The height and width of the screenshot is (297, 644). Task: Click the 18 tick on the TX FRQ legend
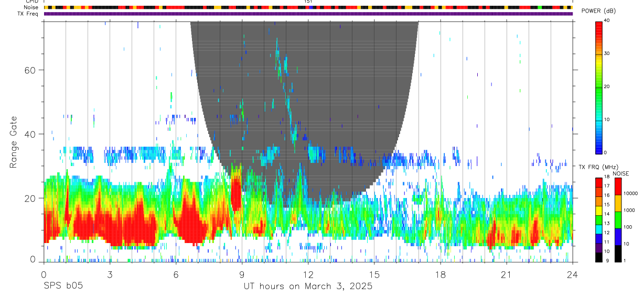[x=607, y=177]
